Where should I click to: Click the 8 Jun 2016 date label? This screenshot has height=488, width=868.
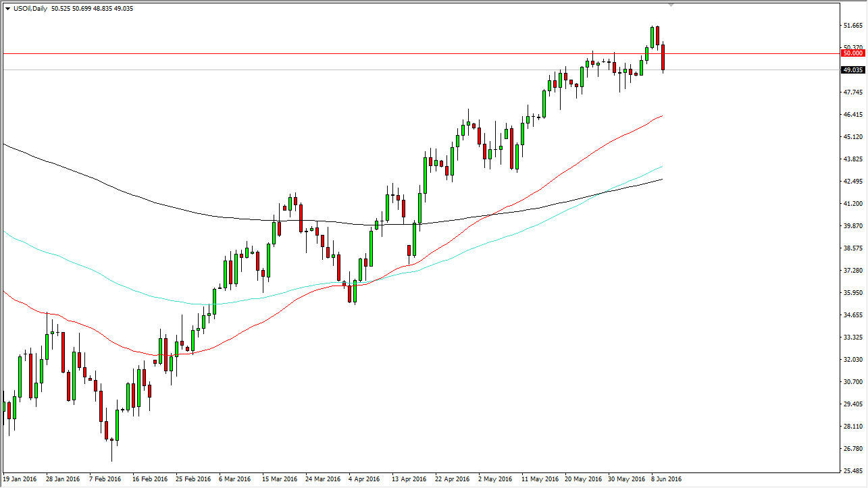point(667,479)
